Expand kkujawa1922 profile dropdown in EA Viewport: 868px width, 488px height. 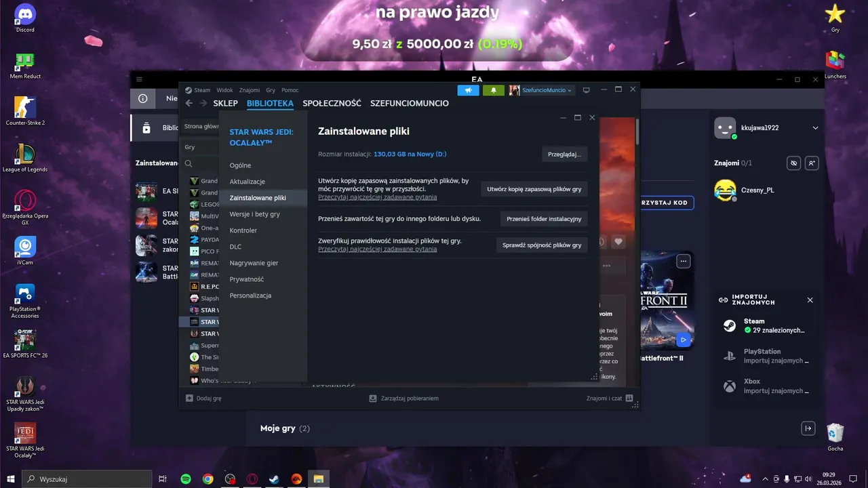point(815,127)
